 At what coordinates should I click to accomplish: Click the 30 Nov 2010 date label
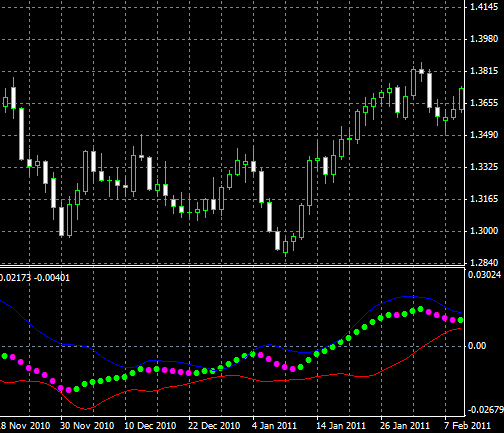click(87, 426)
